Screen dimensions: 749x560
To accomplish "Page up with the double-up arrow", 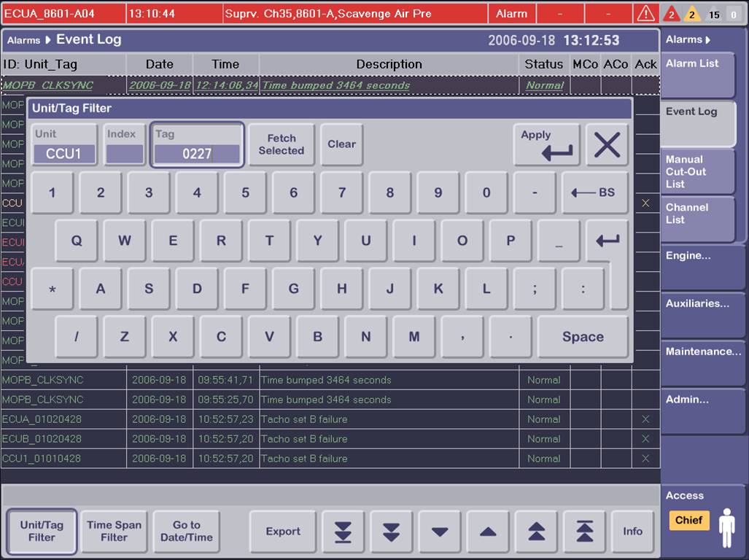I will pyautogui.click(x=537, y=532).
